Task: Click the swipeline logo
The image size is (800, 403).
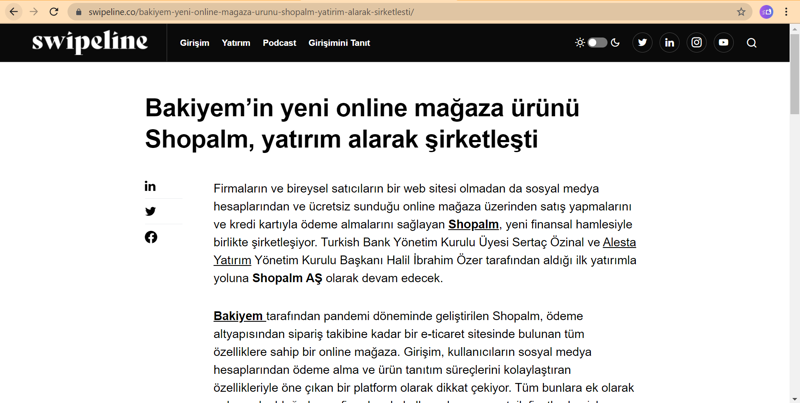Action: (x=89, y=43)
